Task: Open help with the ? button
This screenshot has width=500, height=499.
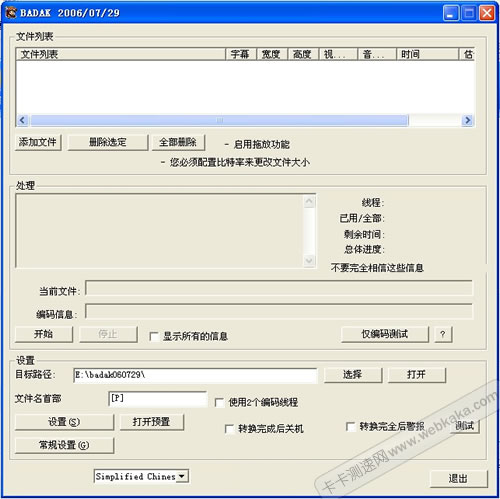Action: click(443, 334)
